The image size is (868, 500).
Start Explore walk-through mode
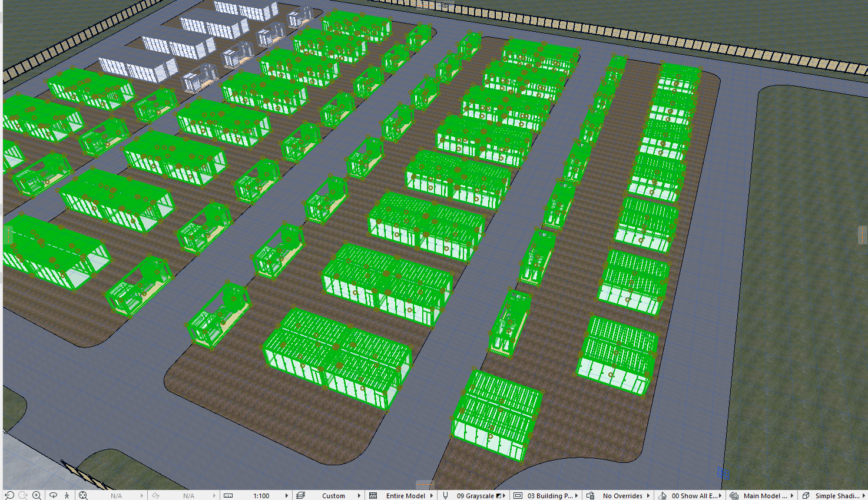(67, 495)
